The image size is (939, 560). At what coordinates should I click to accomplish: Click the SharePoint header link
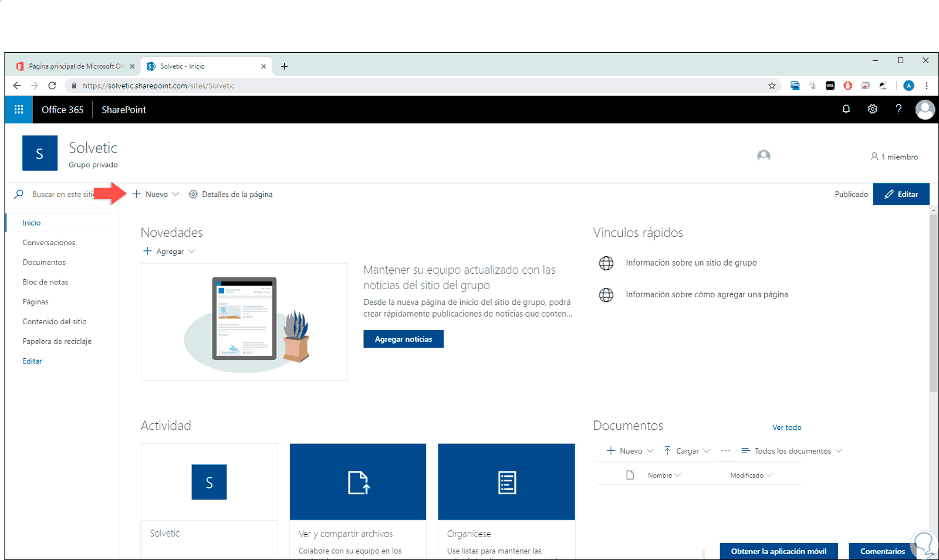(x=124, y=110)
